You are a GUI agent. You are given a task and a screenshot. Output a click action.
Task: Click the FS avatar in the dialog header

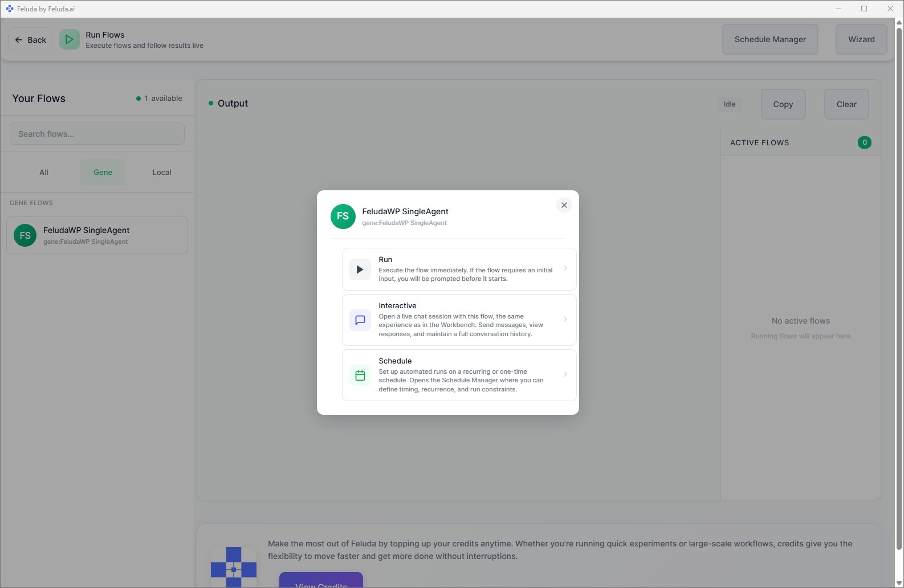pyautogui.click(x=343, y=217)
